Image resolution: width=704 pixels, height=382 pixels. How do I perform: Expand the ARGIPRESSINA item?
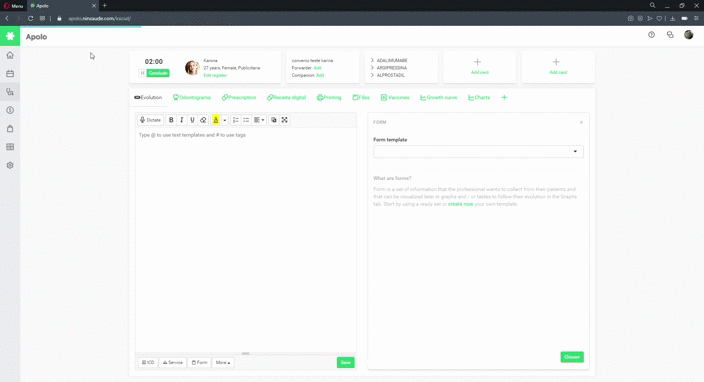[x=389, y=68]
